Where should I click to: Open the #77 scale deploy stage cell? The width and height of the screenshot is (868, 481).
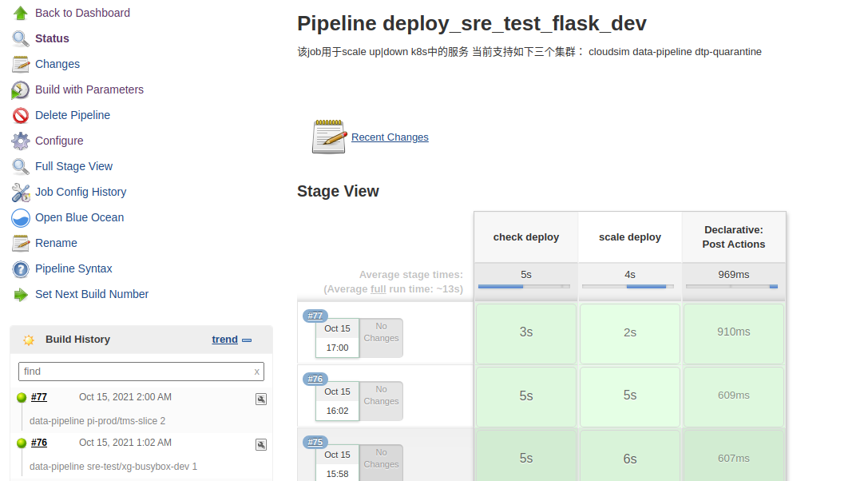coord(630,332)
